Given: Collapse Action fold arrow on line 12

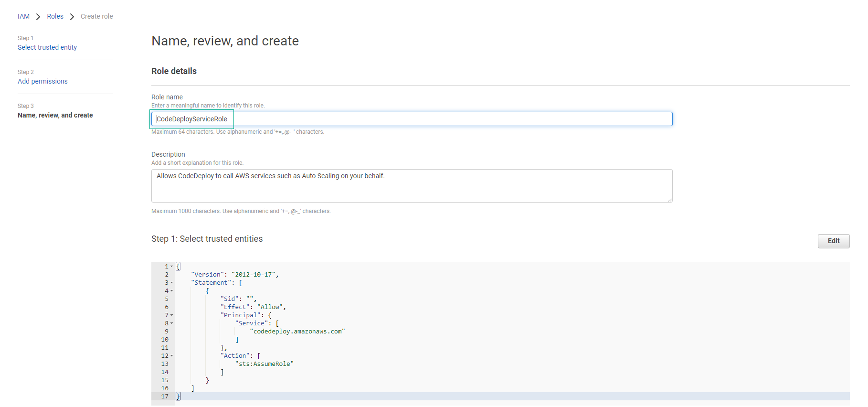Looking at the screenshot, I should [172, 356].
